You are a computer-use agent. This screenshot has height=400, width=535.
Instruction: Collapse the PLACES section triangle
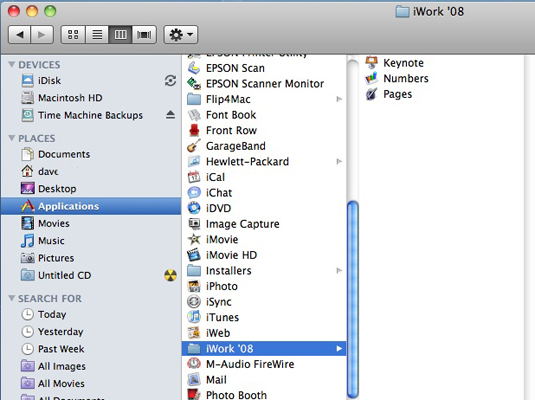[12, 138]
